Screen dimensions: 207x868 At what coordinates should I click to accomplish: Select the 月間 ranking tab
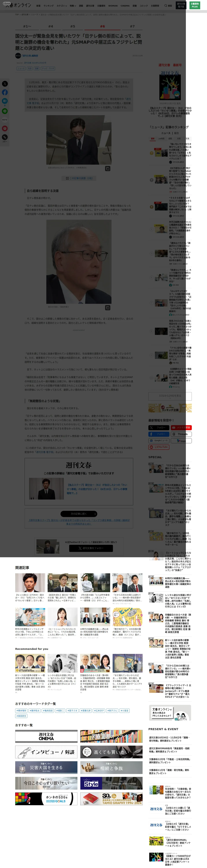179,138
